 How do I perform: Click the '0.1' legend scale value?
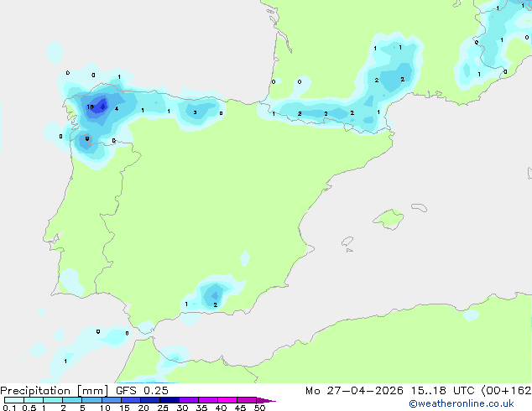click(x=9, y=408)
